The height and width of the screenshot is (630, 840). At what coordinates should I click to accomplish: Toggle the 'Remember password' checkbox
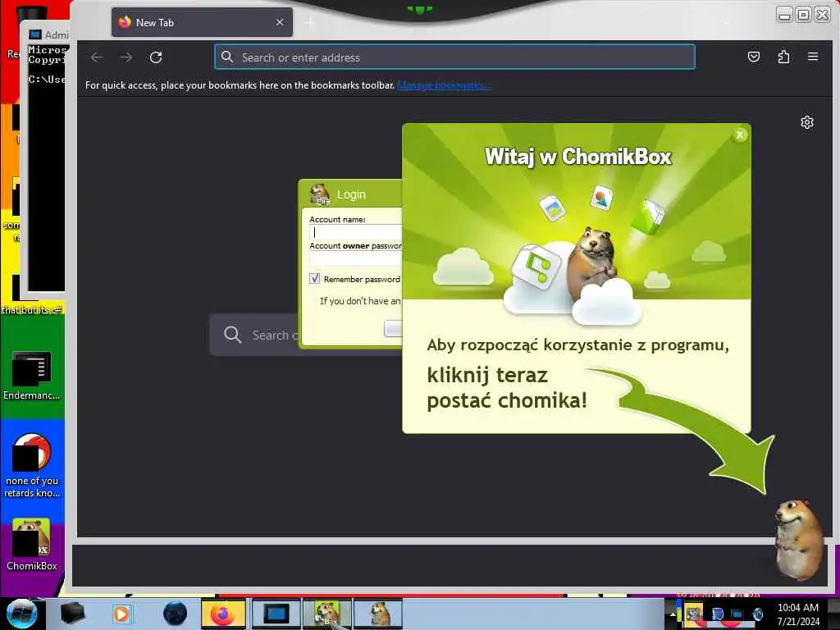tap(314, 279)
